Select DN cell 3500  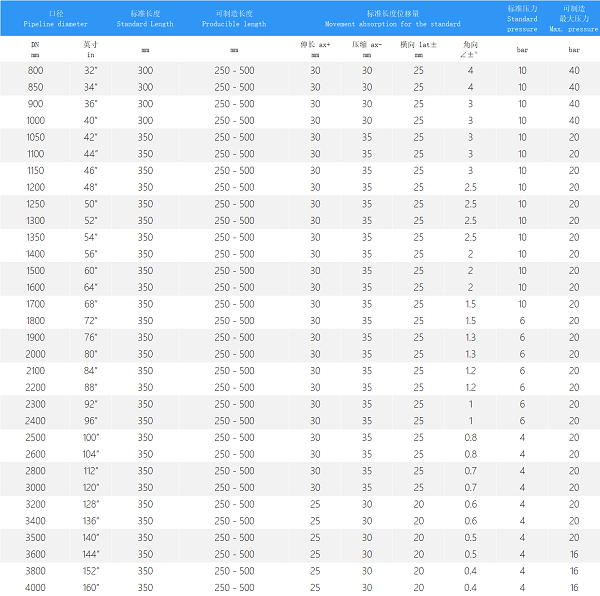pyautogui.click(x=35, y=537)
